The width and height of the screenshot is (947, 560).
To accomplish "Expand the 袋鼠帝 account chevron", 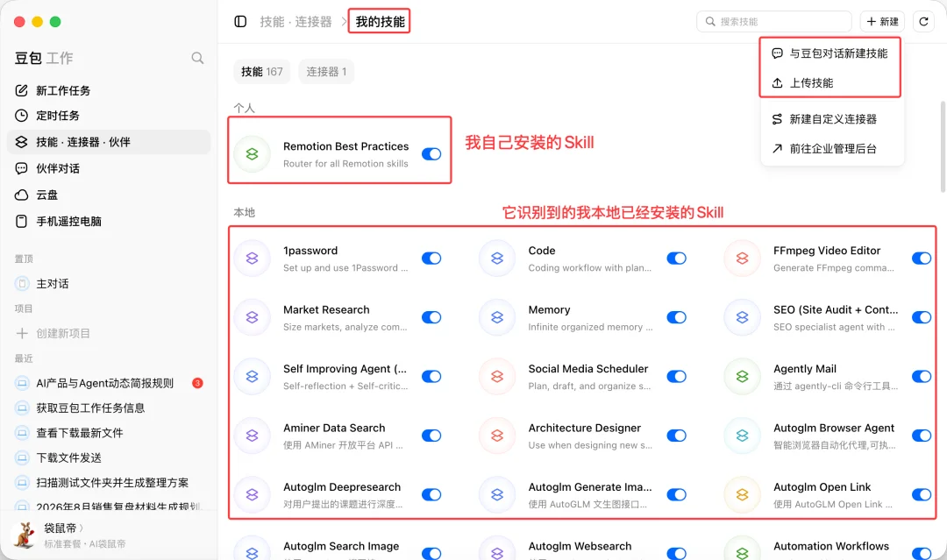I will click(82, 528).
